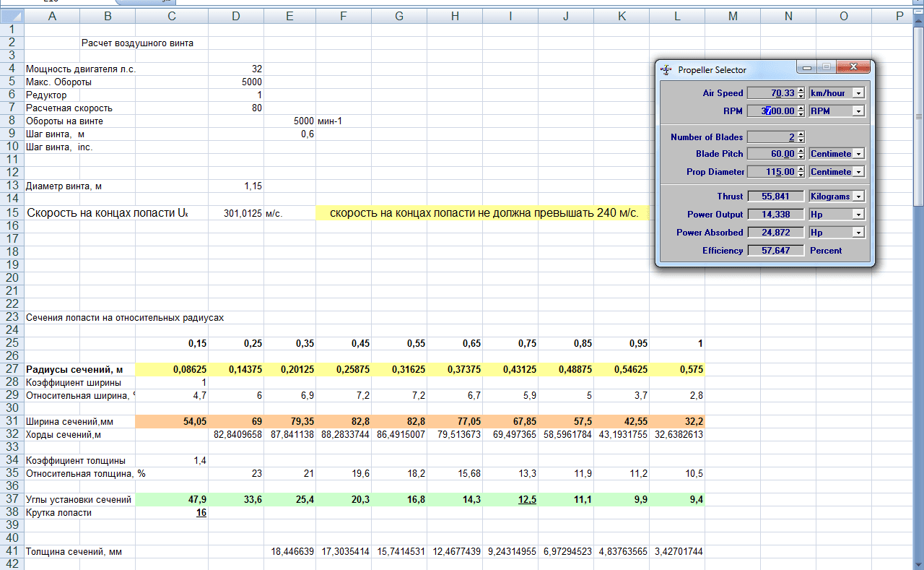Screen dimensions: 924x570
Task: Select row 15 header
Action: pos(11,213)
